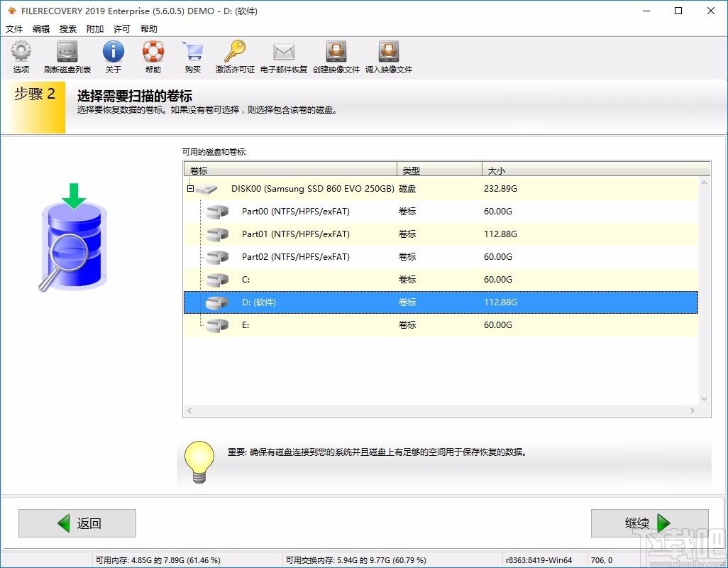
Task: Click 磁盘 type in DISK00 row
Action: (407, 189)
